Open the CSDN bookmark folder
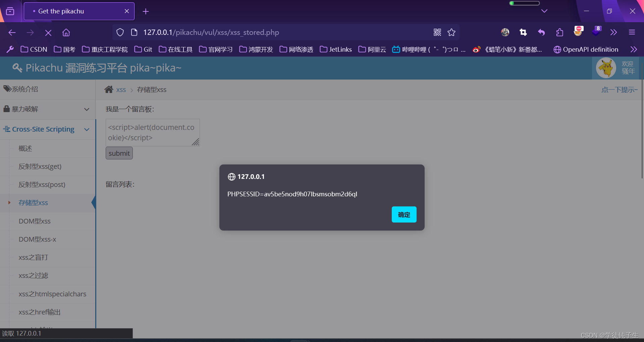Screen dimensions: 644x342 coord(34,49)
